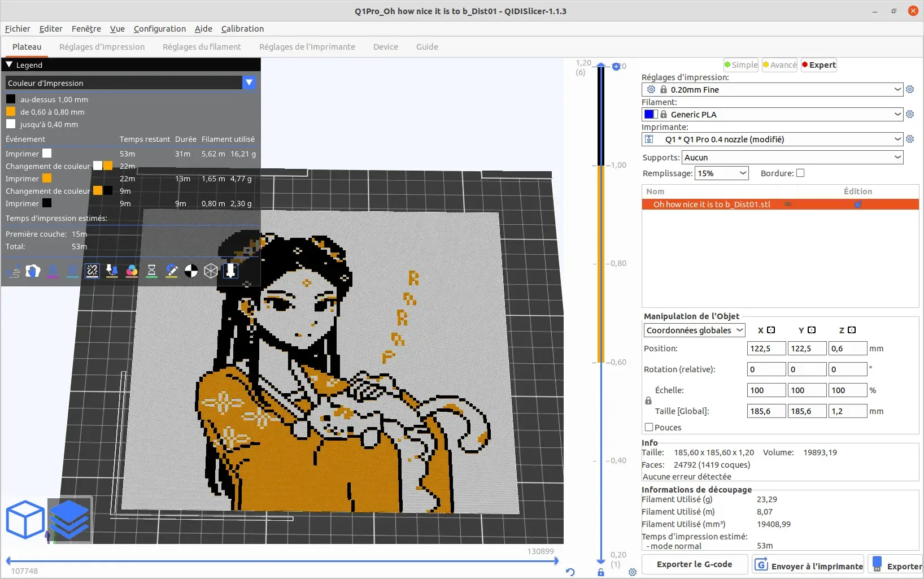This screenshot has width=924, height=579.
Task: Click the undo arrow icon below horizontal slider
Action: point(570,572)
